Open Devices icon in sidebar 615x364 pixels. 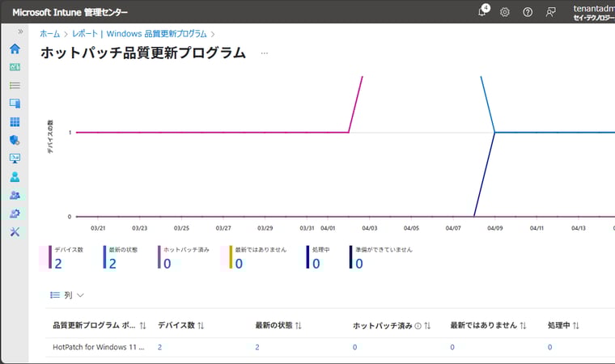coord(15,104)
